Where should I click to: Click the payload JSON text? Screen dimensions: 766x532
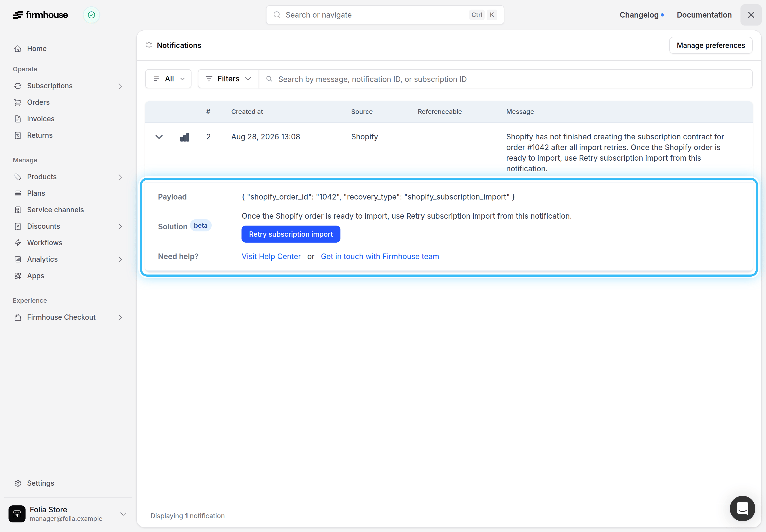tap(378, 197)
